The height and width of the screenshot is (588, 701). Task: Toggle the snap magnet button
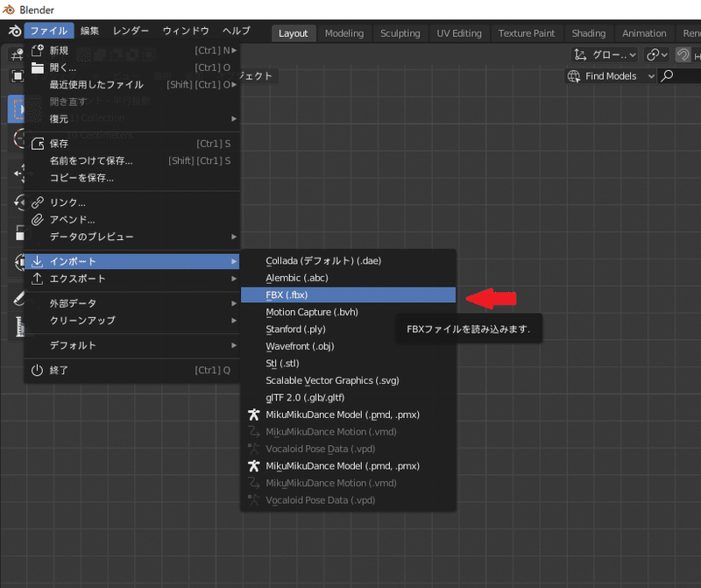683,55
